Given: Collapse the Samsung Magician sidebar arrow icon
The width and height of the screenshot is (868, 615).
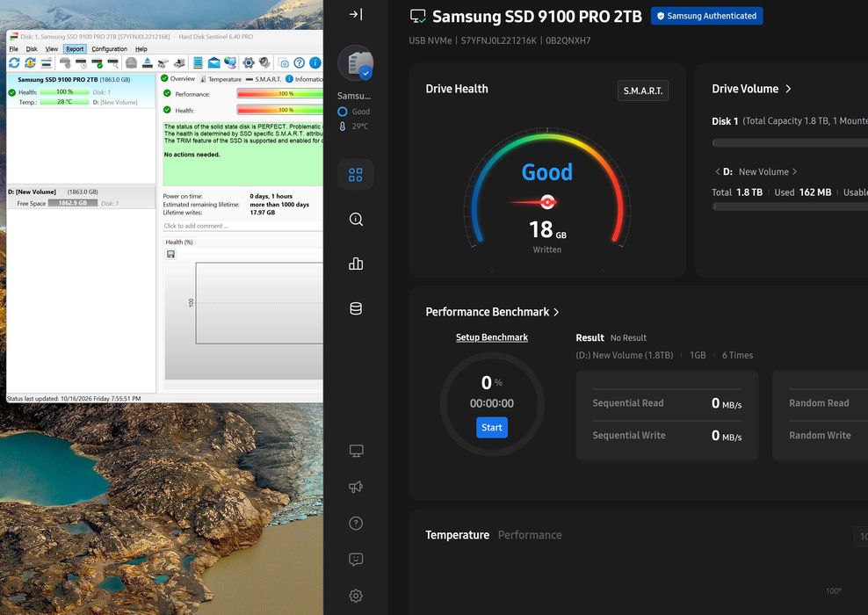Looking at the screenshot, I should pos(356,14).
